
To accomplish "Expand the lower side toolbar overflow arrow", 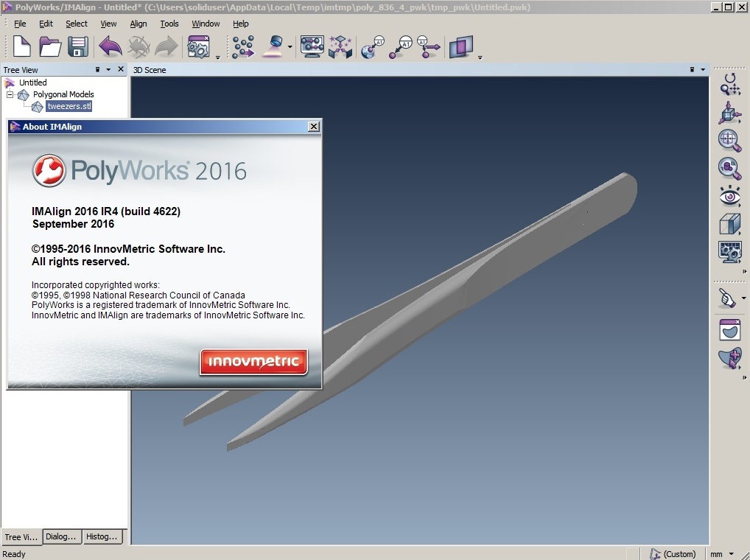I will tap(744, 378).
